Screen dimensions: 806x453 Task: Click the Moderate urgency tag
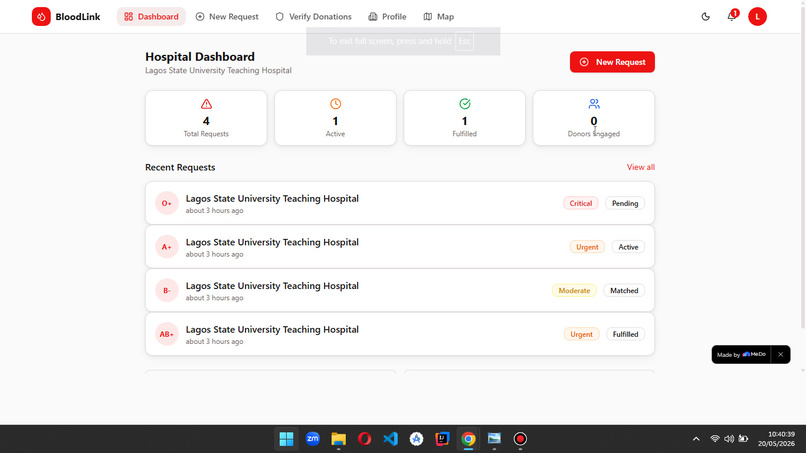tap(574, 291)
